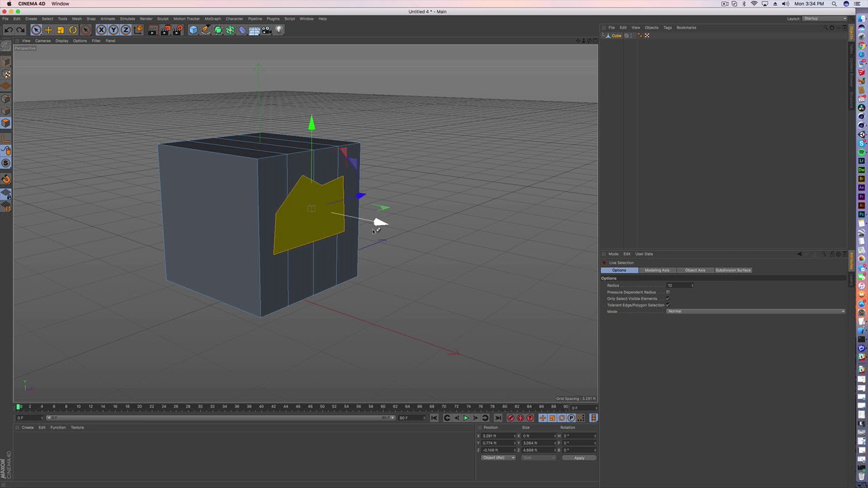Click Position X field 3.281 ft
Screen dimensions: 868x488
pos(498,436)
